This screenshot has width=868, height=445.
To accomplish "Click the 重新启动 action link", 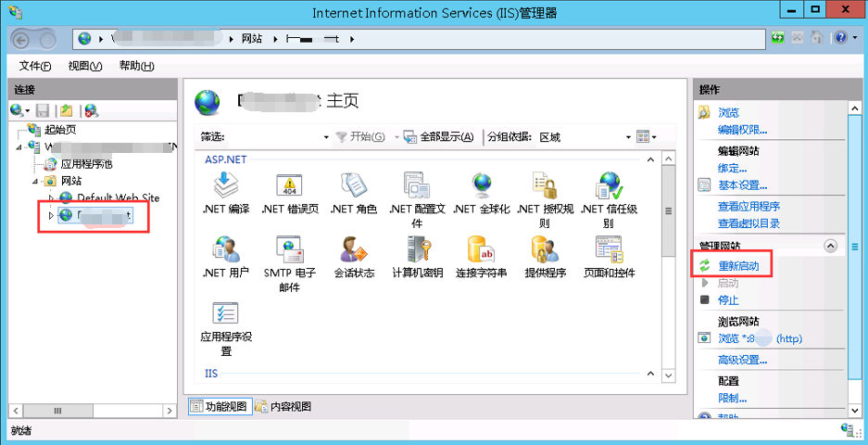I will (x=738, y=267).
